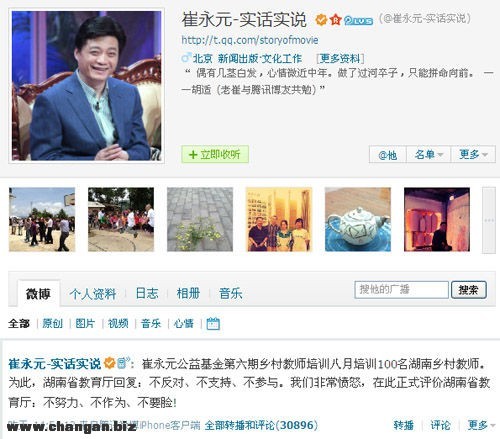This screenshot has height=439, width=500.
Task: Expand the 更多 dropdown in the profile header
Action: pos(473,154)
